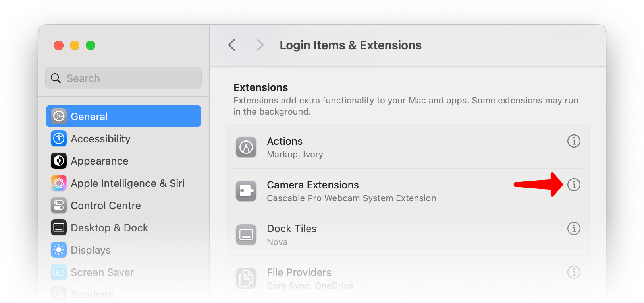Go back with the left chevron

coord(232,45)
